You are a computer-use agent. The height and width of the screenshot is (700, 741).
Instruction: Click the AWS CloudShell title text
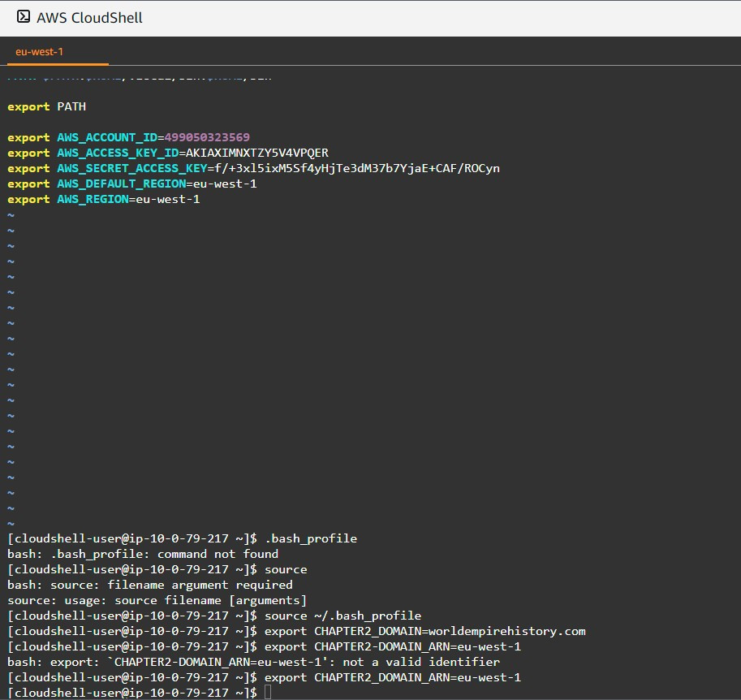(89, 18)
